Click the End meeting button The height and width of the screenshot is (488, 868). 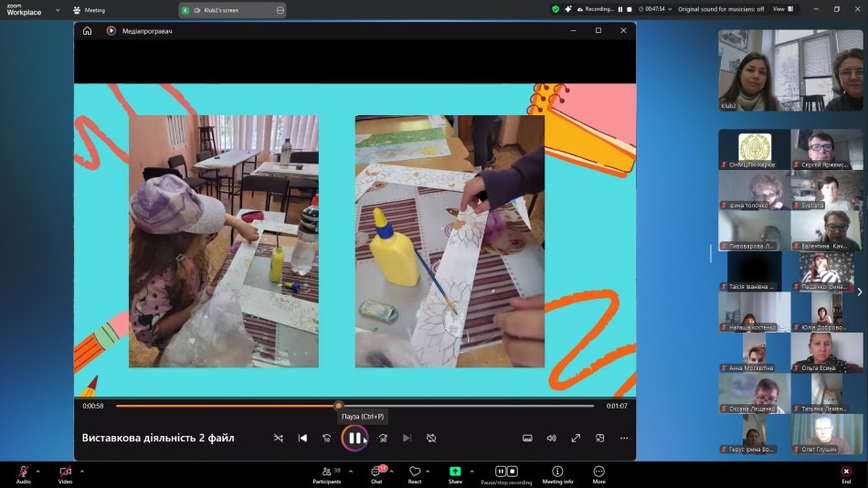pyautogui.click(x=846, y=472)
